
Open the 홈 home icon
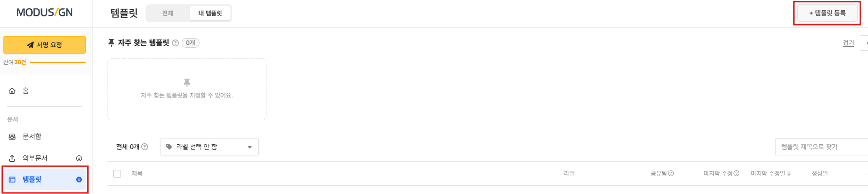(x=12, y=91)
